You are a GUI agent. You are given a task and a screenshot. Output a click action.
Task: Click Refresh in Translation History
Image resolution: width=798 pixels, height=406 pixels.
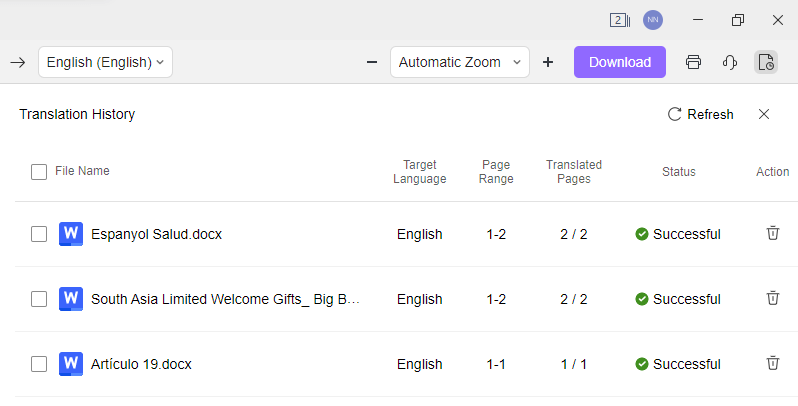click(700, 114)
